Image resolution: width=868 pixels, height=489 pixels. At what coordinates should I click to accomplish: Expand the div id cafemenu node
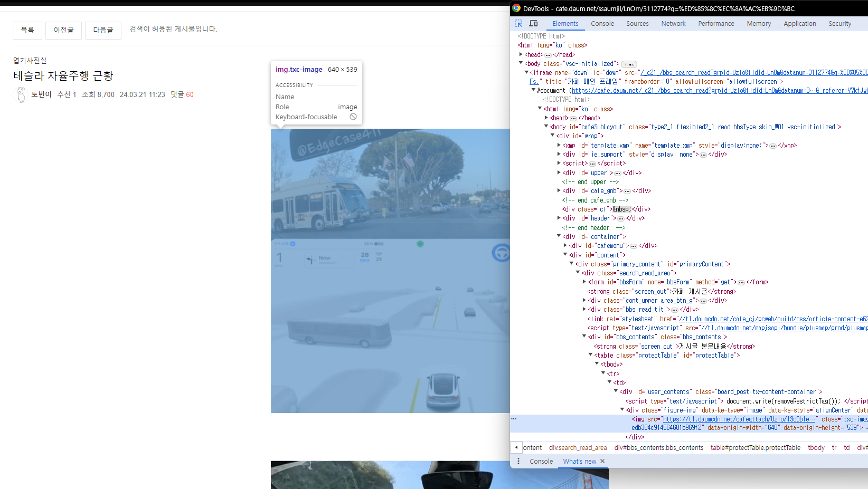(565, 245)
